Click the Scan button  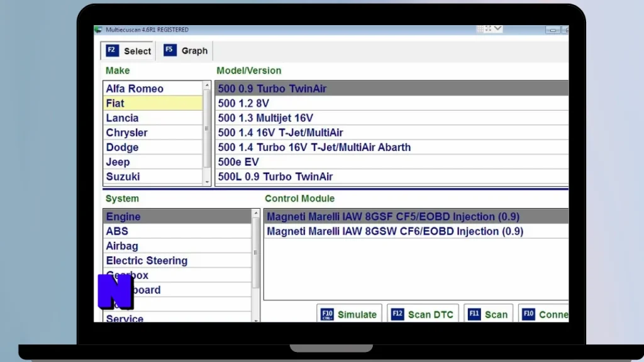click(488, 314)
